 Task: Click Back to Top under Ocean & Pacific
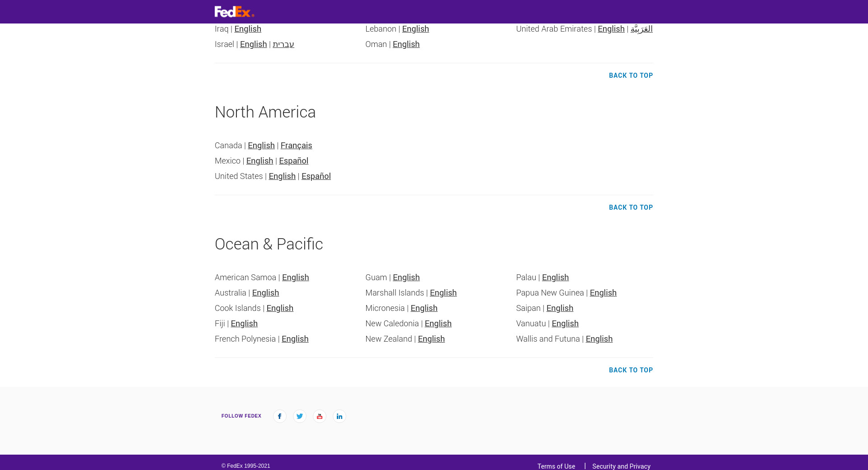[631, 370]
